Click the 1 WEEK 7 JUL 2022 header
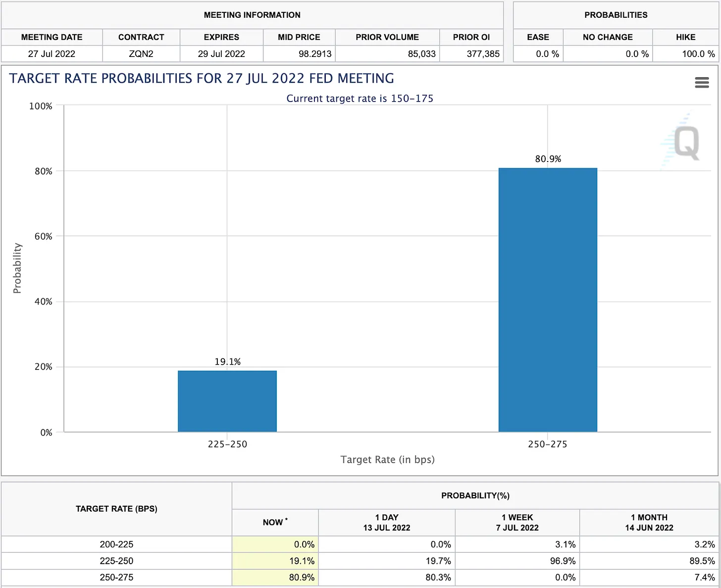721x588 pixels. pyautogui.click(x=517, y=522)
